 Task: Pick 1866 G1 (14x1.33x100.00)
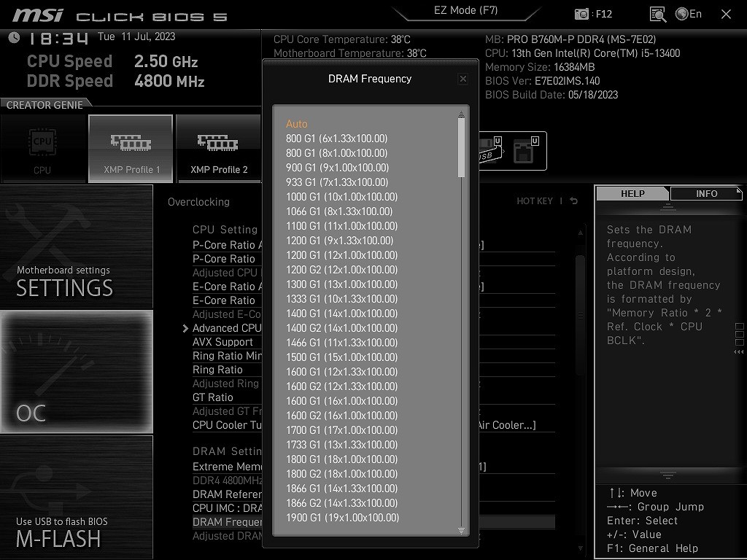click(341, 489)
